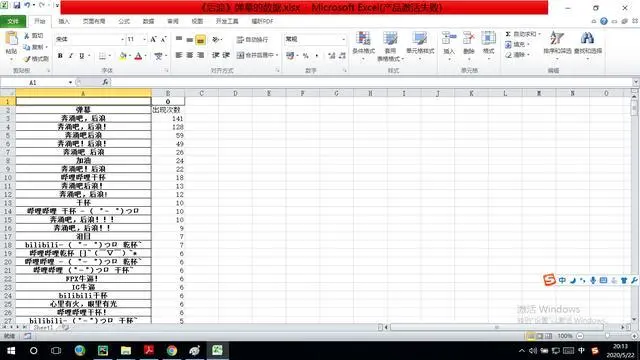This screenshot has width=640, height=360.
Task: Switch to Developer (开发工具) tab
Action: pyautogui.click(x=227, y=21)
